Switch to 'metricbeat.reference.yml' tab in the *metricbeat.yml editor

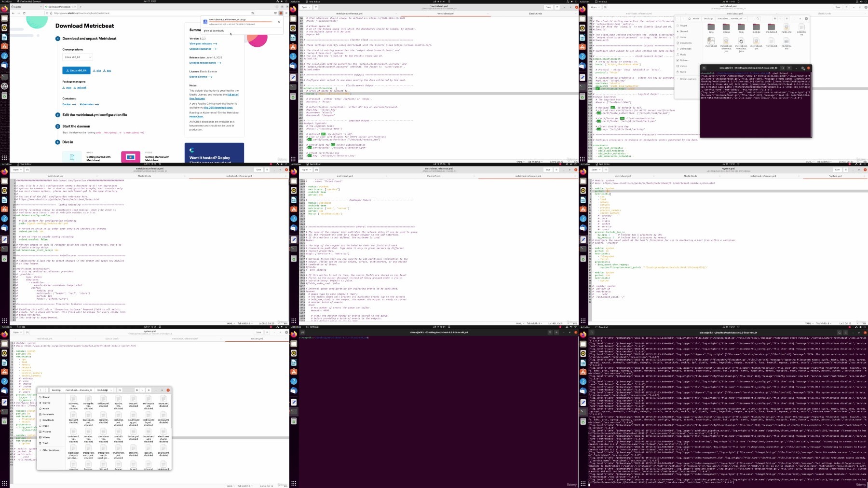tap(349, 14)
